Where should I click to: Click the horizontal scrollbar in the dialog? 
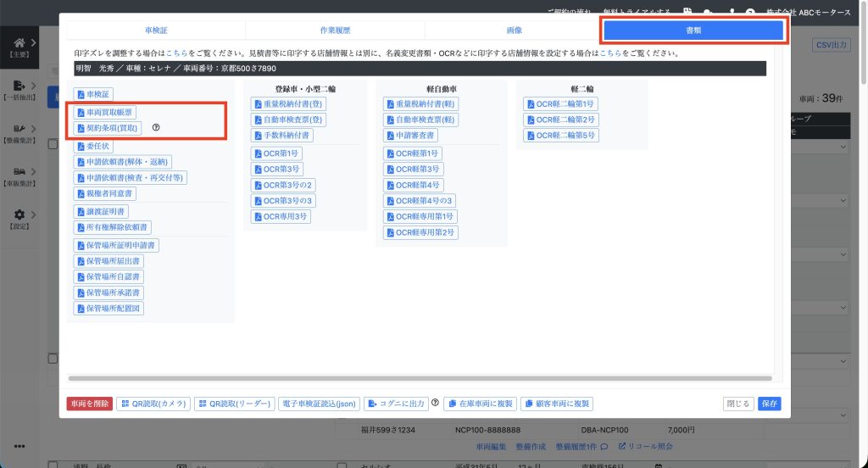click(420, 378)
